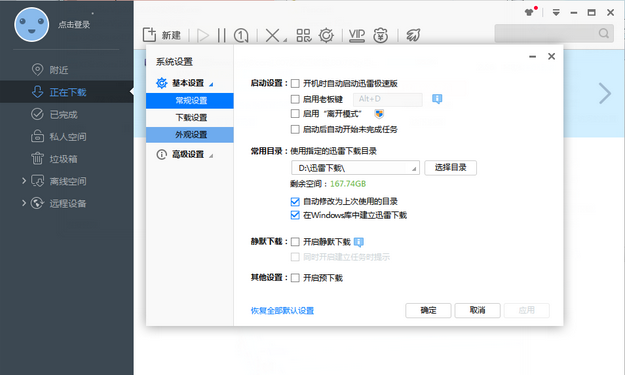This screenshot has width=625, height=375.
Task: Select the 常规设置 tab
Action: tap(190, 100)
